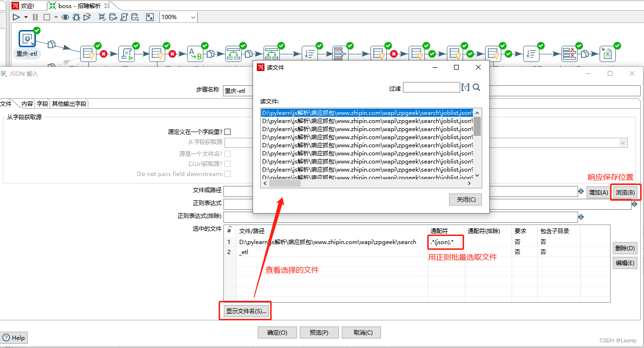
Task: Close 读文件 dialog with 关闭(C) button
Action: click(x=465, y=200)
